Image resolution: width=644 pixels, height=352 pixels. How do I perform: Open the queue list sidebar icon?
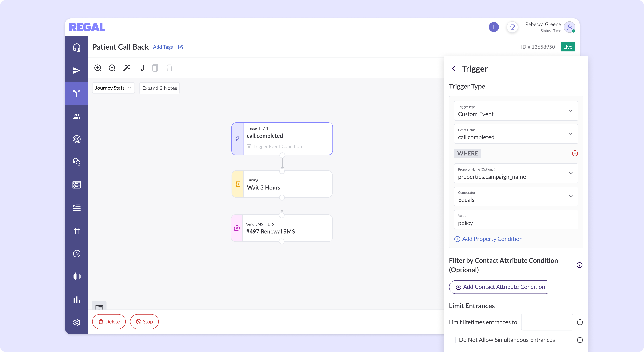(77, 208)
